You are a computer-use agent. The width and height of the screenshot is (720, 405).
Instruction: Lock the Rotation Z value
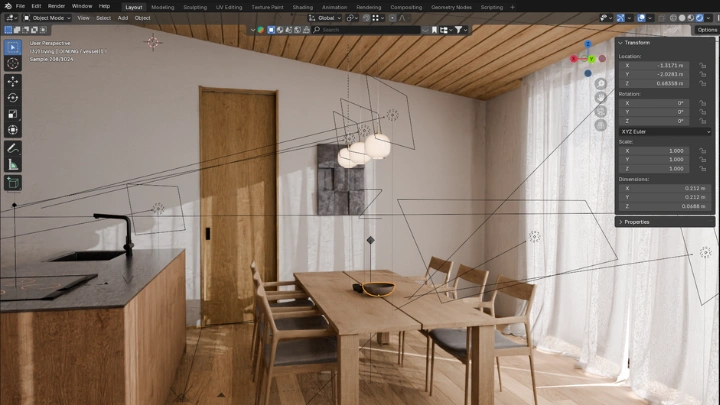703,121
